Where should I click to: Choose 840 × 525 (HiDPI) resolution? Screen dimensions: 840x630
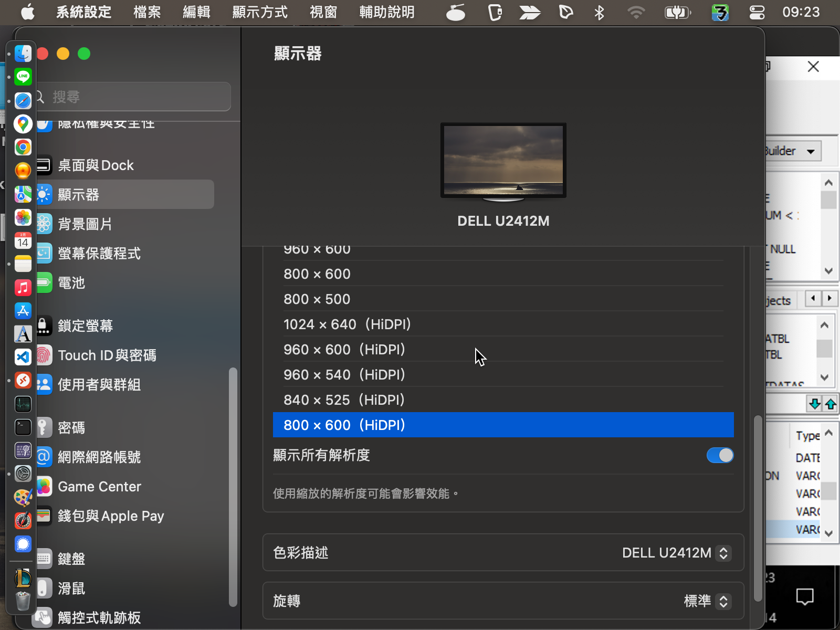(x=503, y=400)
